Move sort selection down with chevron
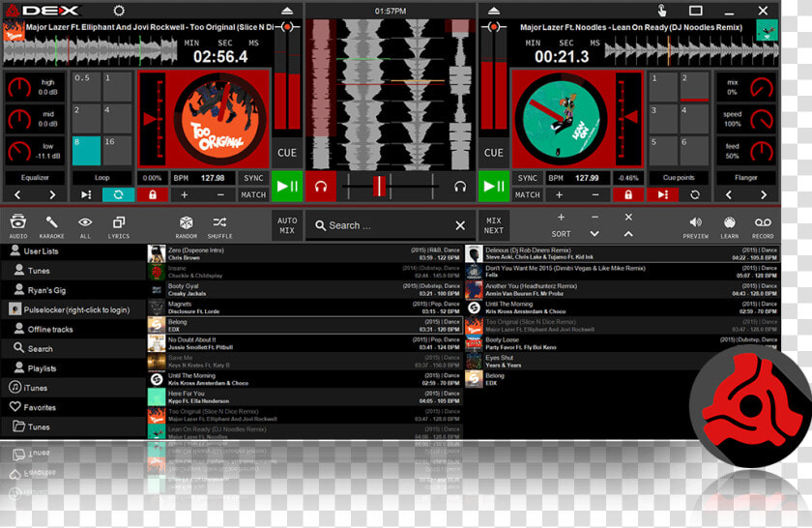Viewport: 812px width, 528px height. (594, 234)
